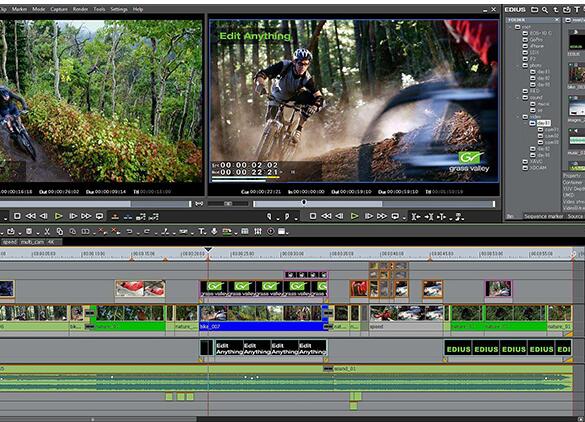Open the Help menu

pyautogui.click(x=138, y=9)
